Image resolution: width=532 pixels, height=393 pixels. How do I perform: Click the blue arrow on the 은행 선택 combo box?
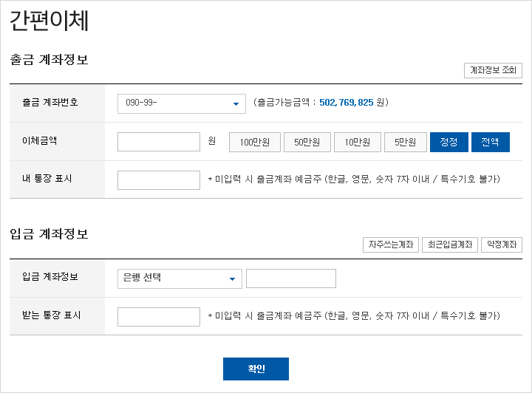[x=233, y=279]
